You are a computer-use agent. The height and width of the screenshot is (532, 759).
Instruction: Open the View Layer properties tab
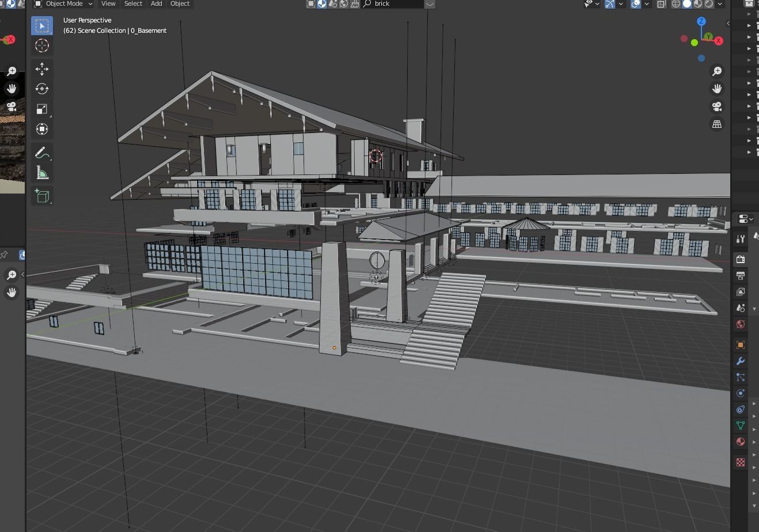(x=741, y=292)
